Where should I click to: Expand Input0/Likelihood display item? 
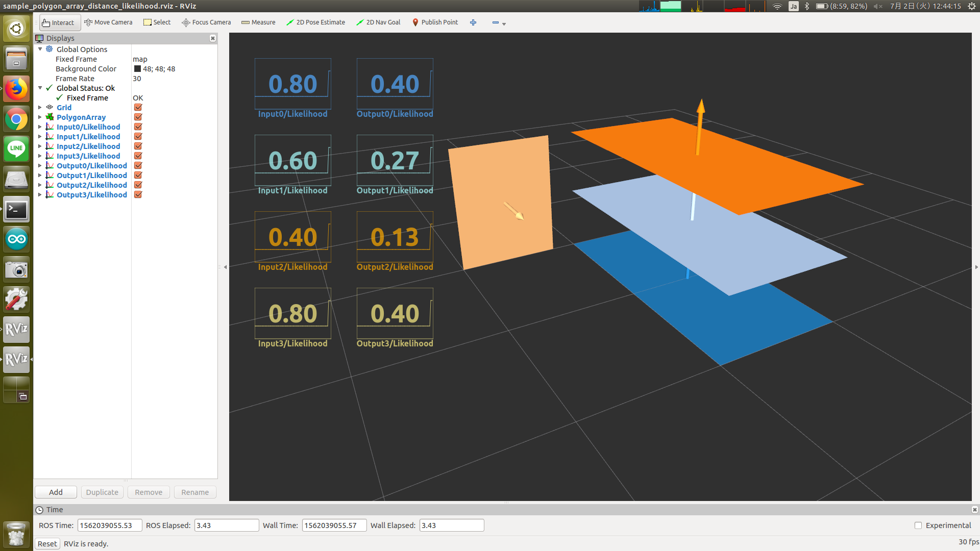[x=40, y=127]
